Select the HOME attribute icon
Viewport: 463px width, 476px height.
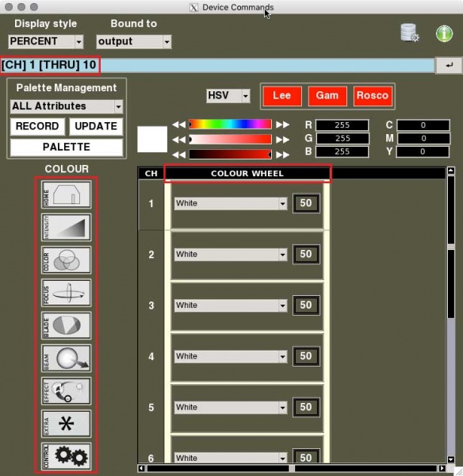(x=66, y=194)
